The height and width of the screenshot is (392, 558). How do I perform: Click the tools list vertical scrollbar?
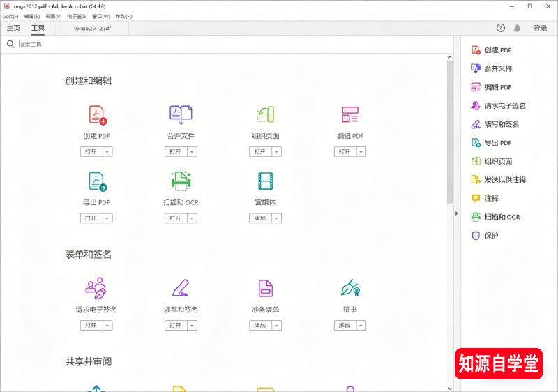(x=450, y=140)
